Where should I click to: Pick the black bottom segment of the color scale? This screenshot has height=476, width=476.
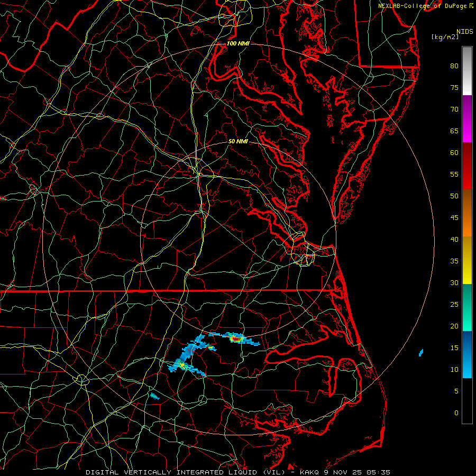(467, 400)
